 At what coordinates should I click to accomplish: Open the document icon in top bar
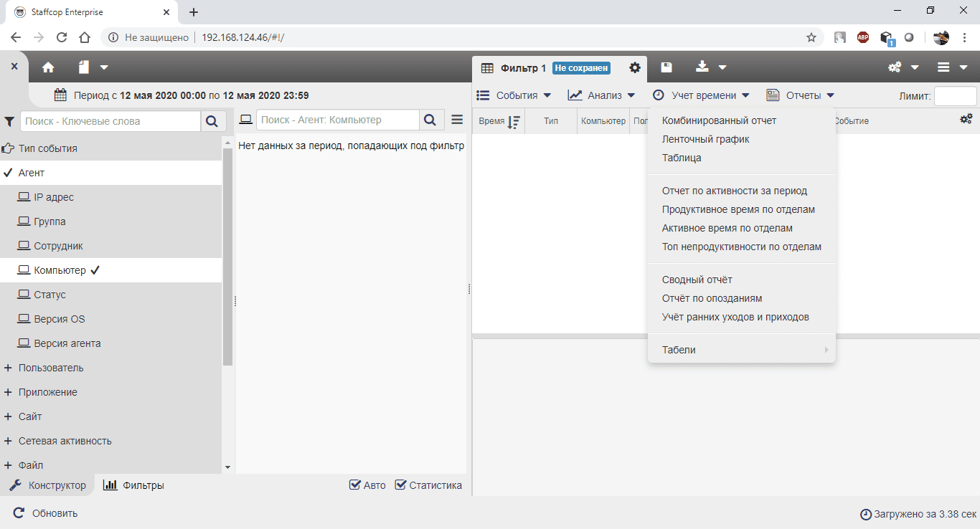coord(85,67)
